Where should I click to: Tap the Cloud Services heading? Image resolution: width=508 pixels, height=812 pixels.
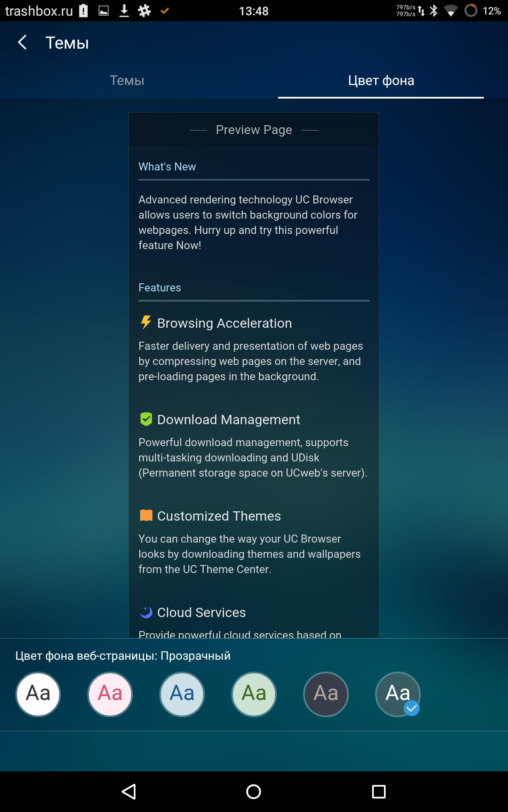(202, 612)
